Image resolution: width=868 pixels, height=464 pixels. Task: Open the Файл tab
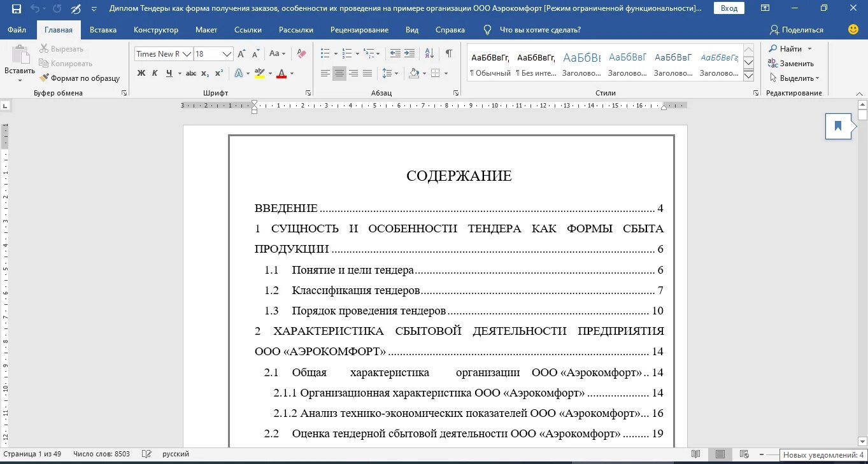coord(17,30)
